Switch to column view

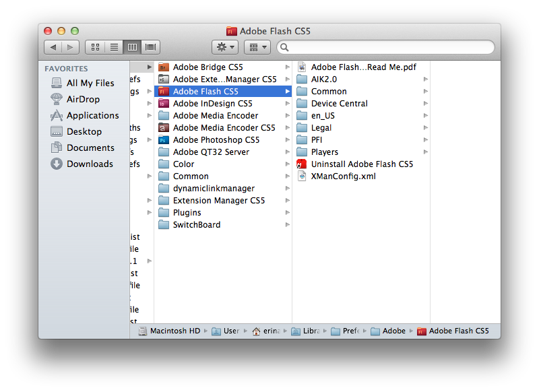132,47
